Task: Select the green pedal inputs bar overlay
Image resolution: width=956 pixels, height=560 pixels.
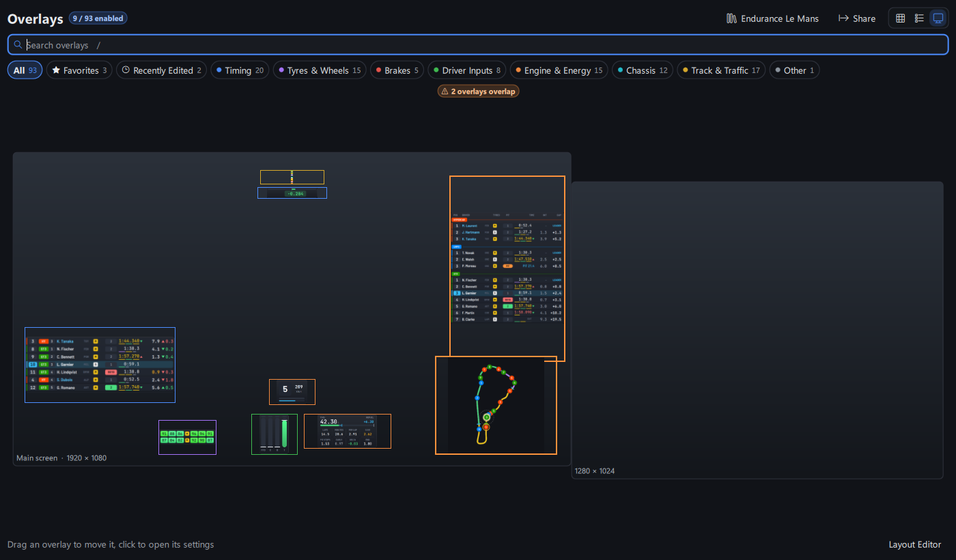Action: pos(275,434)
